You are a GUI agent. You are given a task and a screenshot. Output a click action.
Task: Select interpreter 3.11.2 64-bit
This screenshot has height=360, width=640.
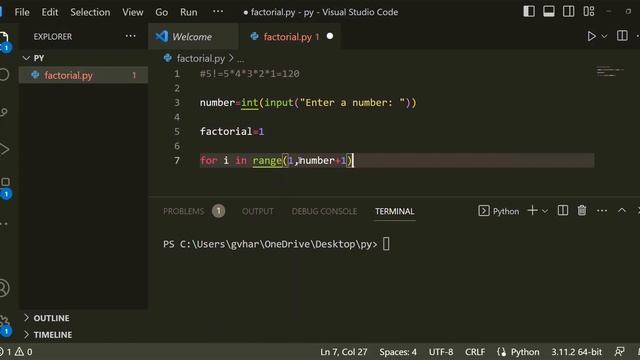576,352
